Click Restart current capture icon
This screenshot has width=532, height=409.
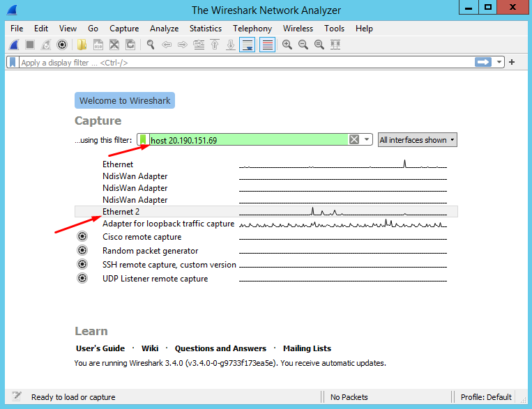coord(46,45)
